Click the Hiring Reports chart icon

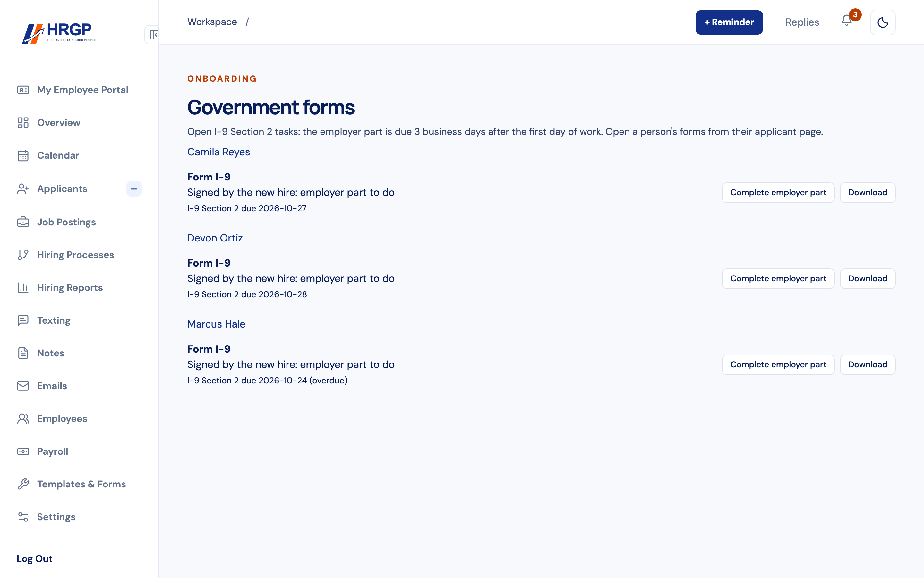[23, 288]
